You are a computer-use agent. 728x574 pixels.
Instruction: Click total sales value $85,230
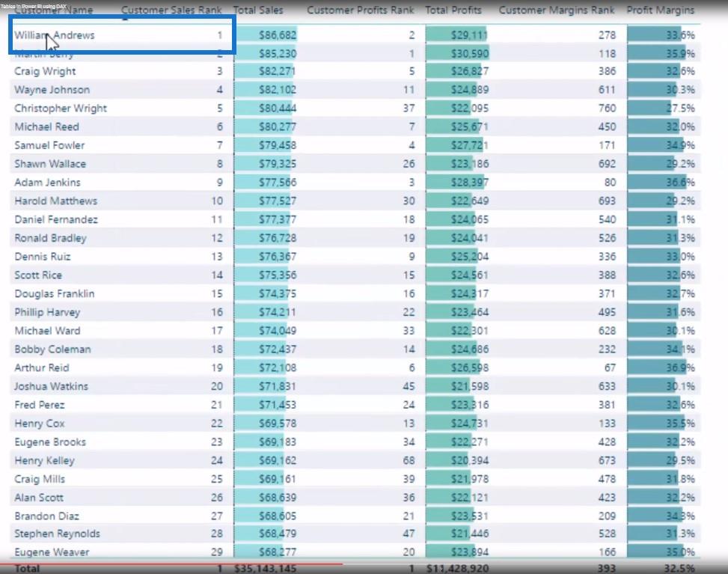[x=278, y=54]
